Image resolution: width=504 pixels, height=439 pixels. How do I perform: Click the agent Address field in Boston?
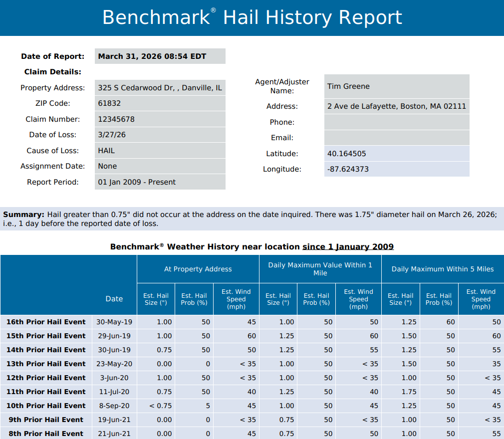click(x=396, y=106)
